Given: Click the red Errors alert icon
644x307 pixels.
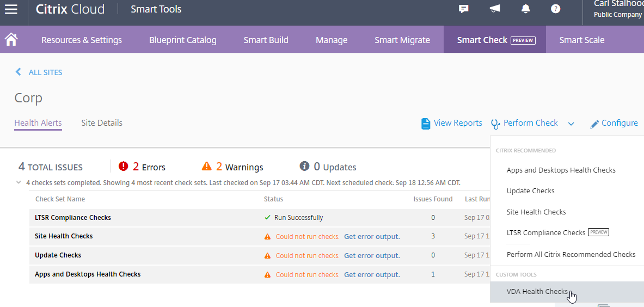Looking at the screenshot, I should tap(123, 166).
